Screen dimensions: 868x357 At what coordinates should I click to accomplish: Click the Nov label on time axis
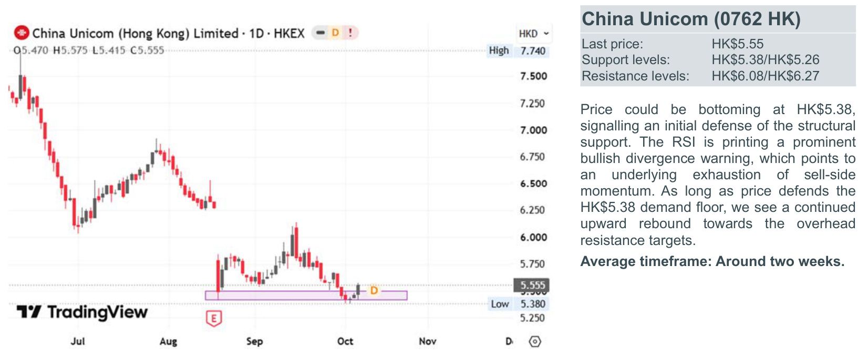click(428, 341)
